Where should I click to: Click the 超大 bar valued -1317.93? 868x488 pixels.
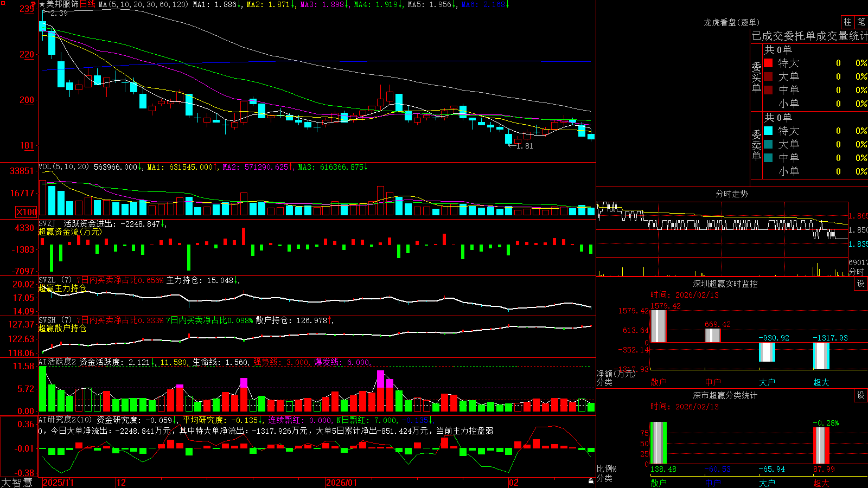coord(821,356)
